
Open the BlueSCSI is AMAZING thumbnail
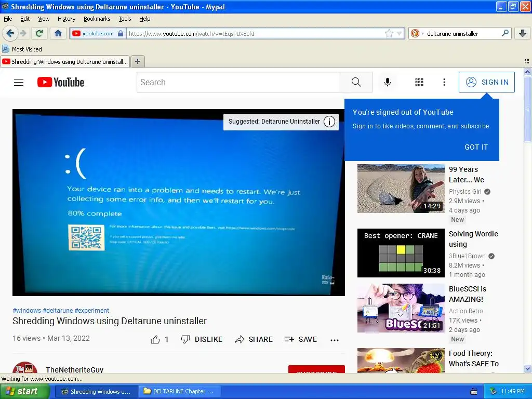401,308
